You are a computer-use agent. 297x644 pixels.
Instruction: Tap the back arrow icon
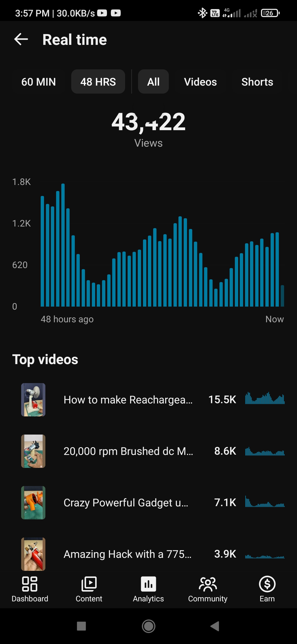[x=21, y=39]
